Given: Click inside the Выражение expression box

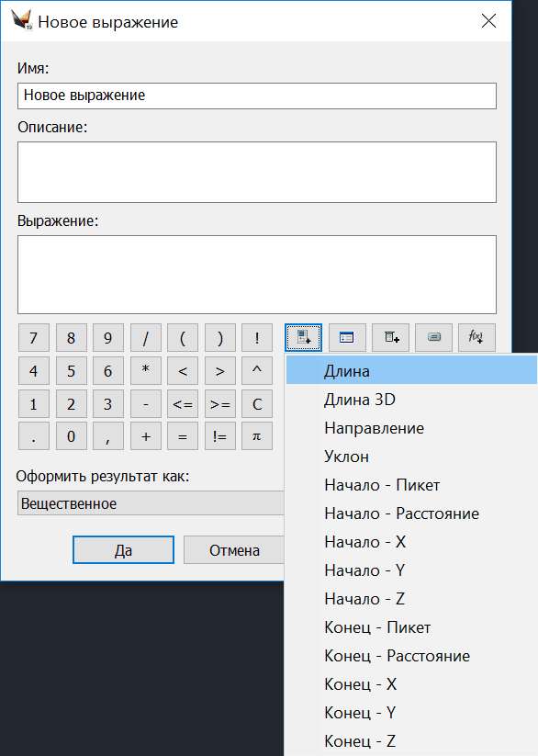Looking at the screenshot, I should pos(257,275).
